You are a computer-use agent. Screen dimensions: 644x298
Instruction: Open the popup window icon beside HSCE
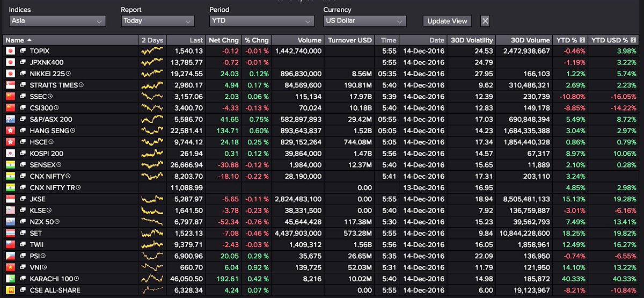point(23,142)
